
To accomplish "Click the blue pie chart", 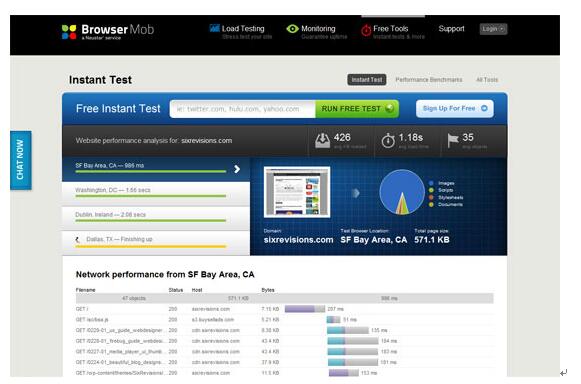I will [402, 192].
